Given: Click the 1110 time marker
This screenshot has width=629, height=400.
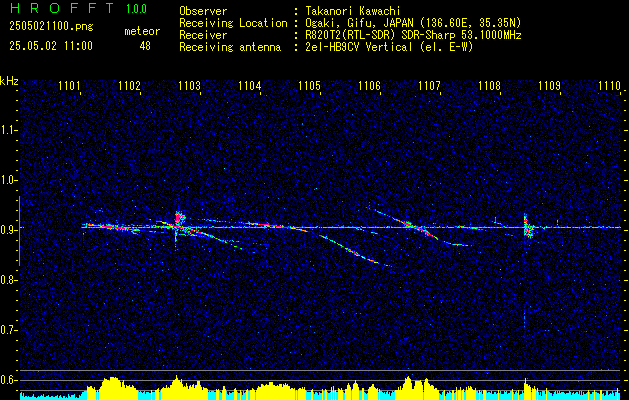Looking at the screenshot, I should (x=609, y=86).
